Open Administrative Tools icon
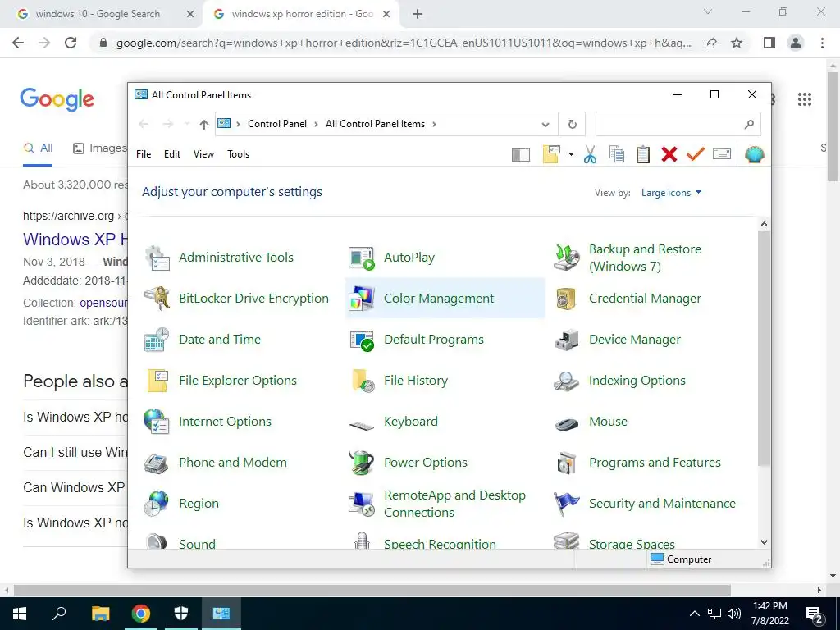Viewport: 840px width, 630px height. [x=157, y=258]
